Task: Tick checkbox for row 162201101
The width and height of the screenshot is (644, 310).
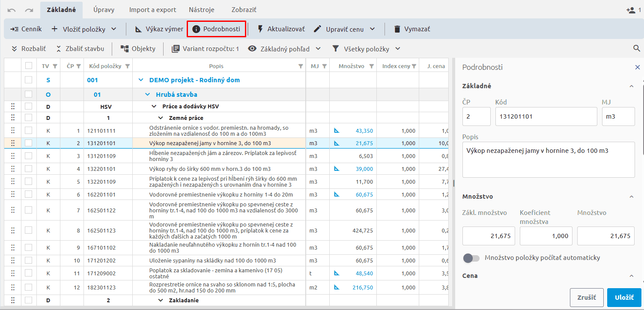Action: coord(29,194)
